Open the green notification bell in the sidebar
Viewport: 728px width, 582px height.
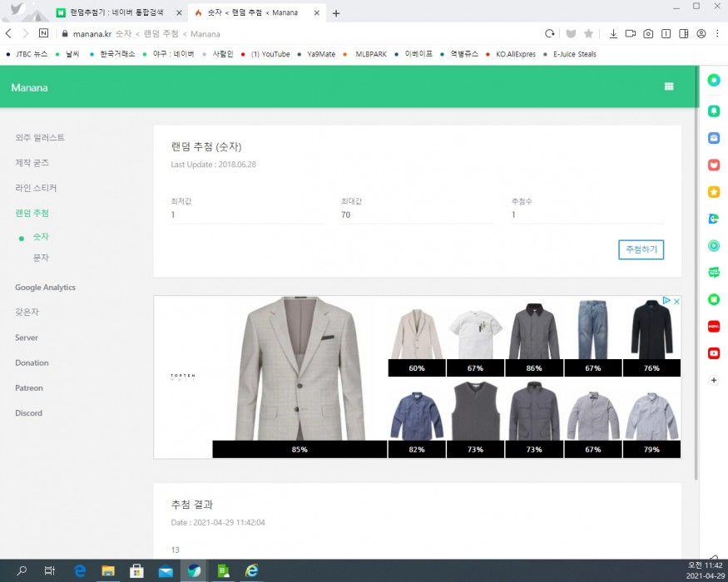714,111
